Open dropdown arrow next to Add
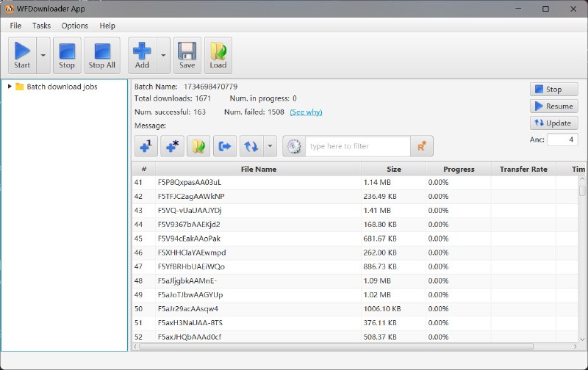588x370 pixels. (x=162, y=55)
